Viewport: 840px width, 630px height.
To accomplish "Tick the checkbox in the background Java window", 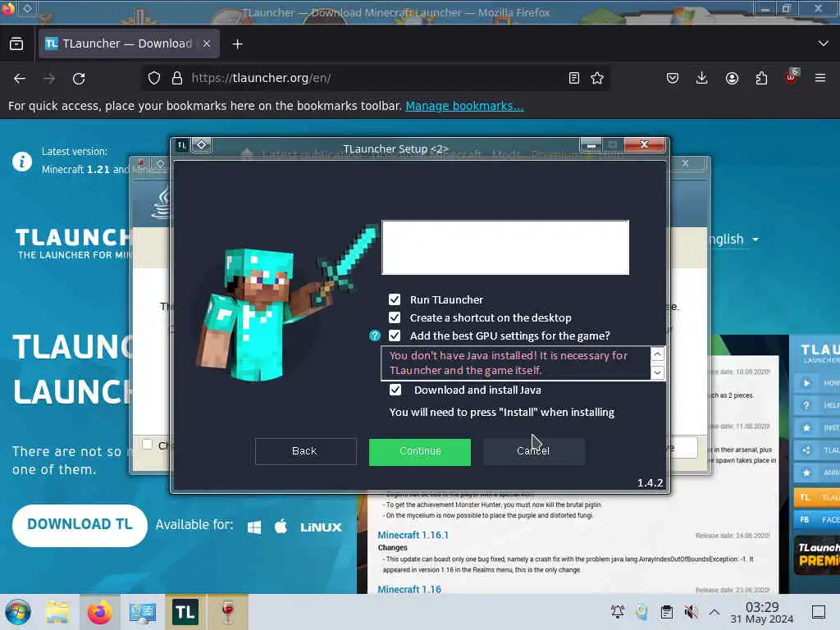I will tap(147, 444).
